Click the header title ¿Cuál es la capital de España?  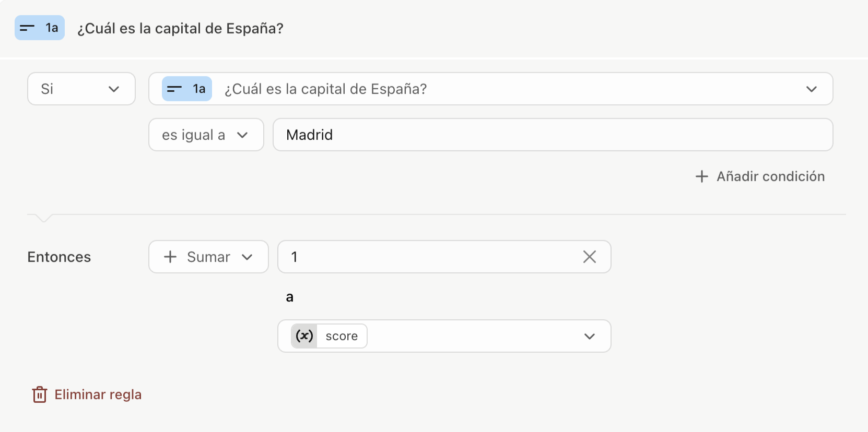180,28
